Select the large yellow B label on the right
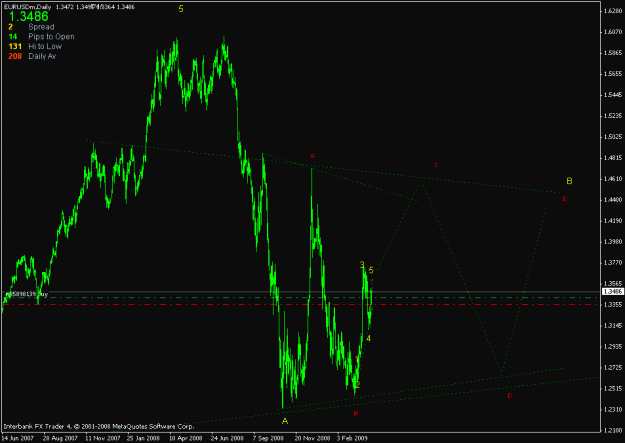 point(569,181)
